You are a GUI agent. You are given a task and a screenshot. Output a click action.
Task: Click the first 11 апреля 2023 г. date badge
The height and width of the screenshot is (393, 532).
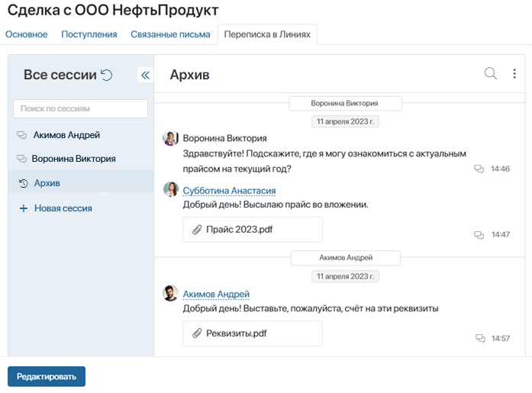coord(346,121)
